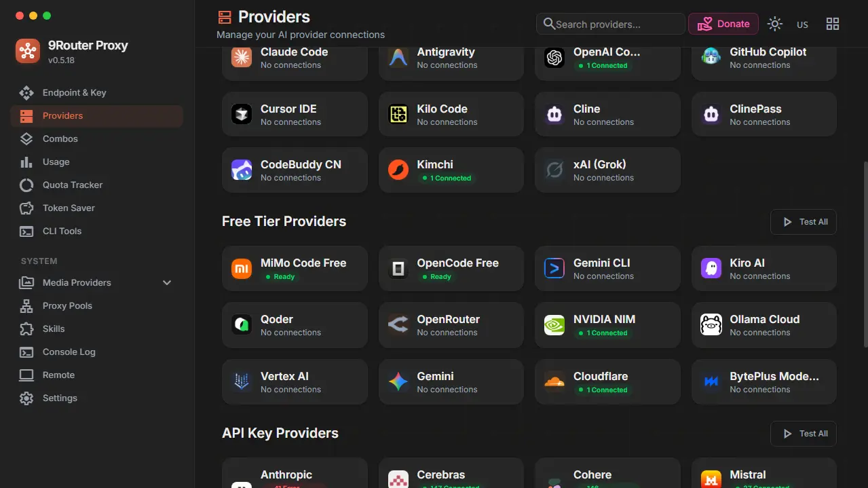Click the BytePlus ModelArk icon
Viewport: 868px width, 488px height.
711,381
